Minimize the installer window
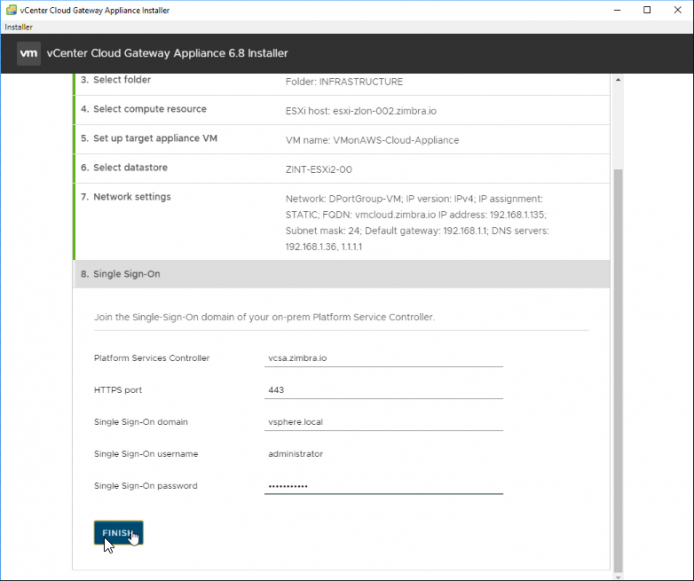Image resolution: width=694 pixels, height=581 pixels. 617,10
